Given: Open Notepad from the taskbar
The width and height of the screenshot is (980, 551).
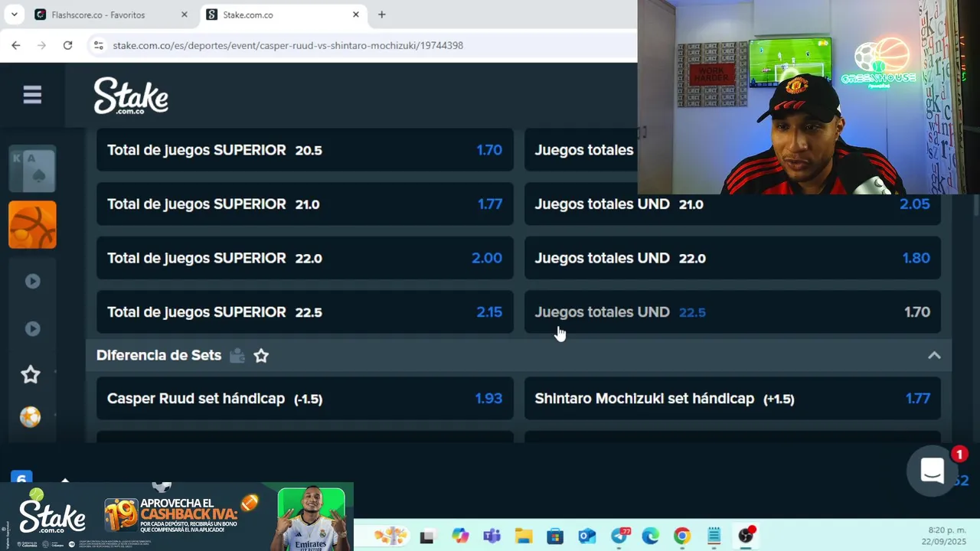Looking at the screenshot, I should (714, 536).
